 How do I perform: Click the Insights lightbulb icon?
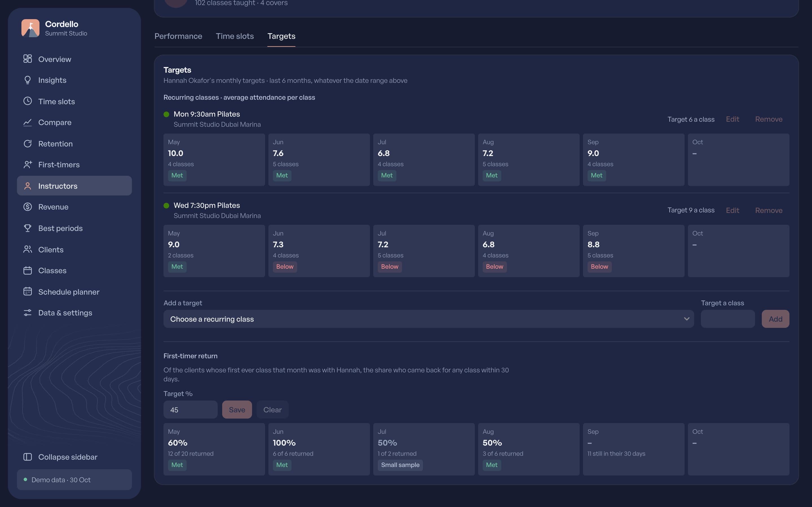(x=28, y=80)
